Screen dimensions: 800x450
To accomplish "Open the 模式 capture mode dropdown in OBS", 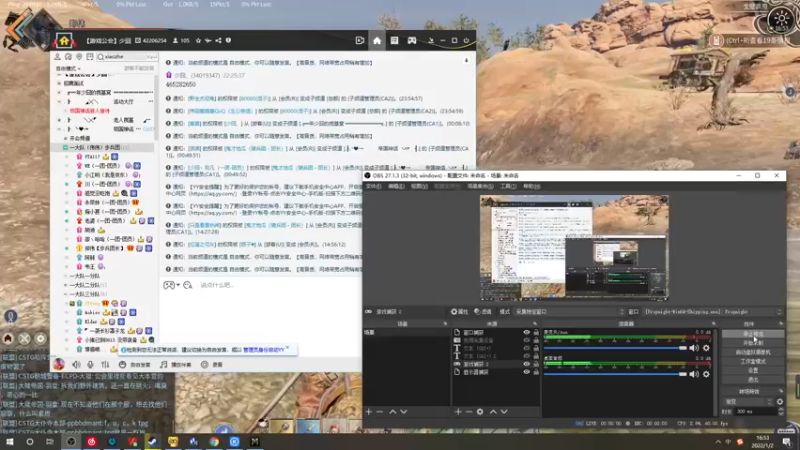I will (x=569, y=312).
